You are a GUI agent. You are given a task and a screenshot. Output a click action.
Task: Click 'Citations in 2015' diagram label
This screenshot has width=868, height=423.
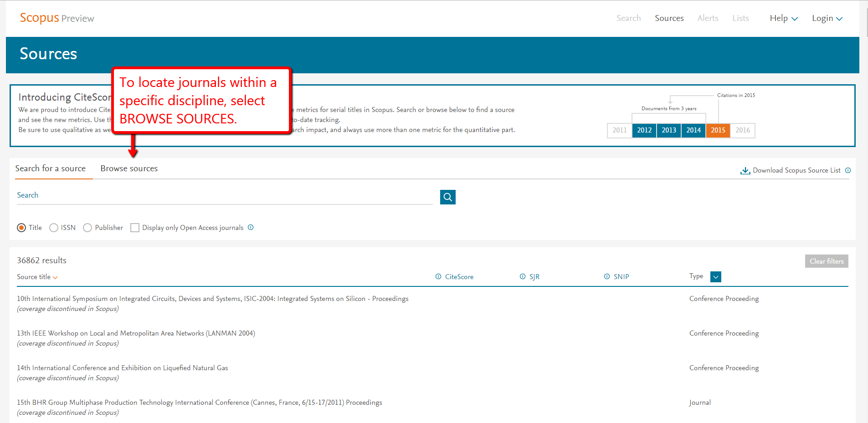tap(736, 95)
